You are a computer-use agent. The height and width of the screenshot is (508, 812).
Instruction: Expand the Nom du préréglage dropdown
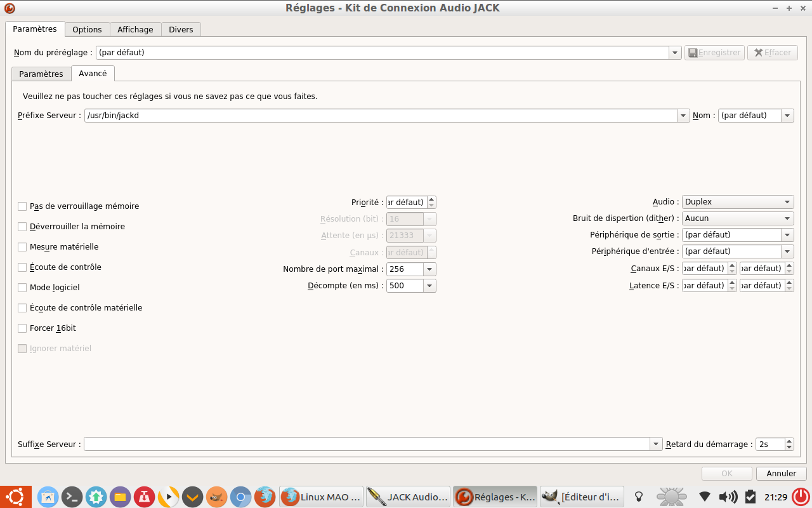pos(675,53)
